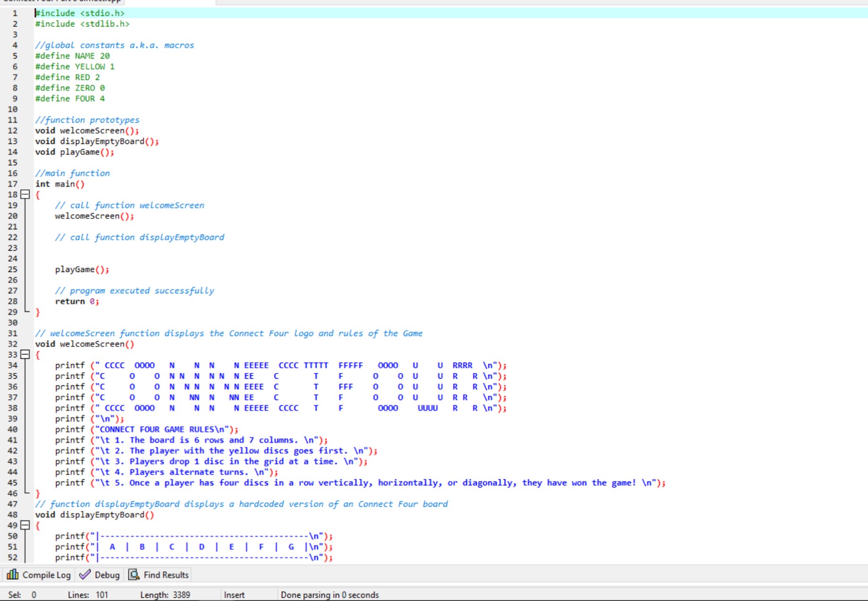Click the definition "void welcomeScreen()" on line 32

pos(84,344)
